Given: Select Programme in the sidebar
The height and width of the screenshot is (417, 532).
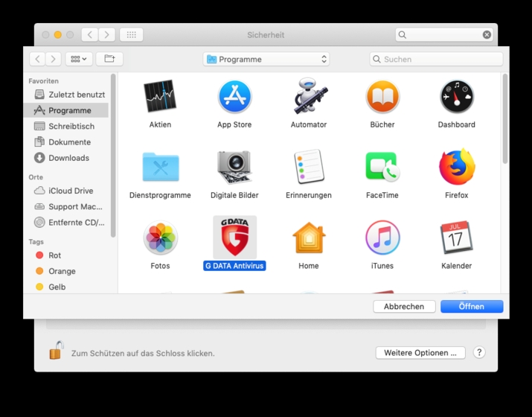Looking at the screenshot, I should click(66, 110).
